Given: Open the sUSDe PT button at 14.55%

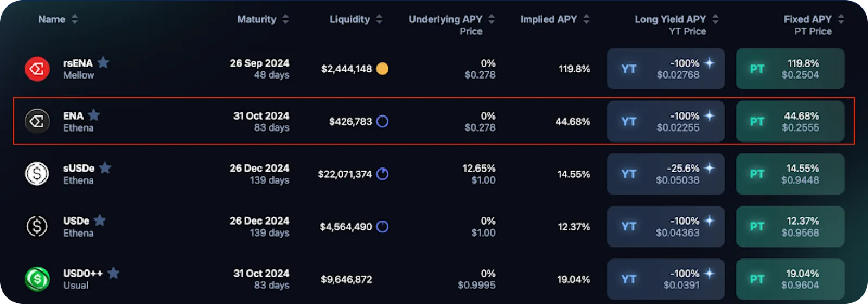Looking at the screenshot, I should 790,174.
